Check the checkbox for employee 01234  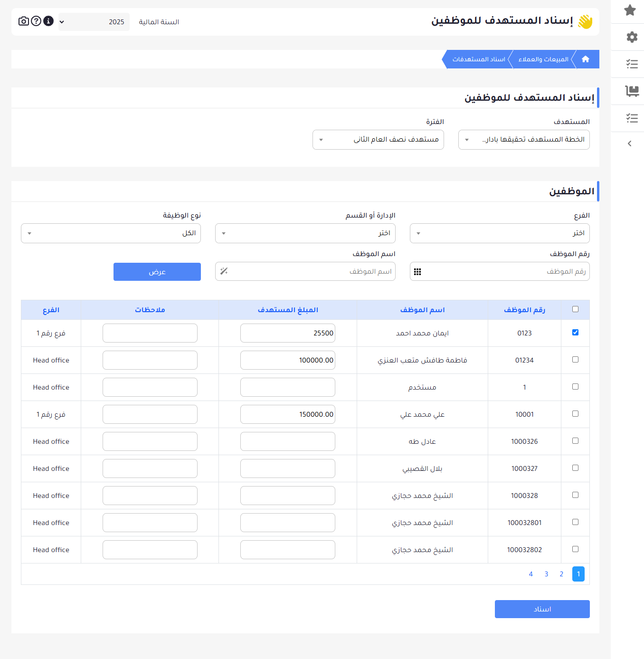click(575, 360)
